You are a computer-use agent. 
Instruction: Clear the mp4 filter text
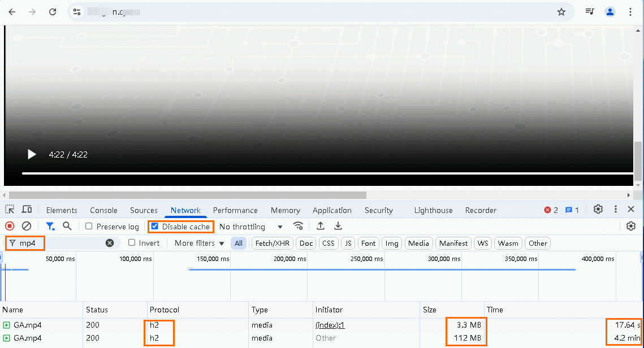[x=110, y=243]
